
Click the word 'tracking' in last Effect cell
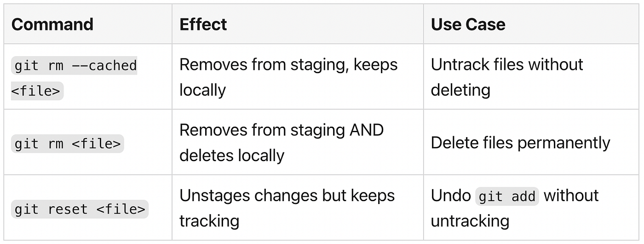[x=209, y=221]
